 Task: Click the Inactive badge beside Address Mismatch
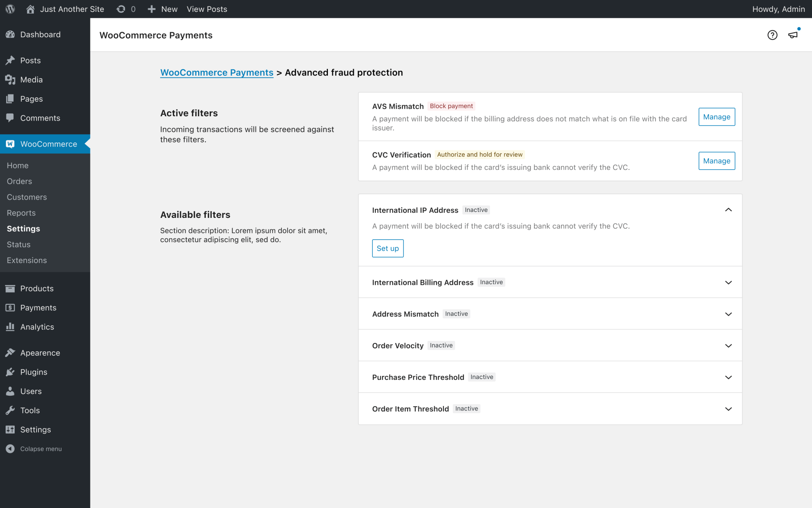(x=456, y=314)
